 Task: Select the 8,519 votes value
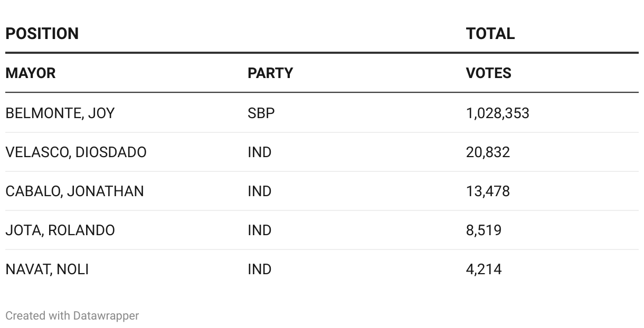[484, 230]
